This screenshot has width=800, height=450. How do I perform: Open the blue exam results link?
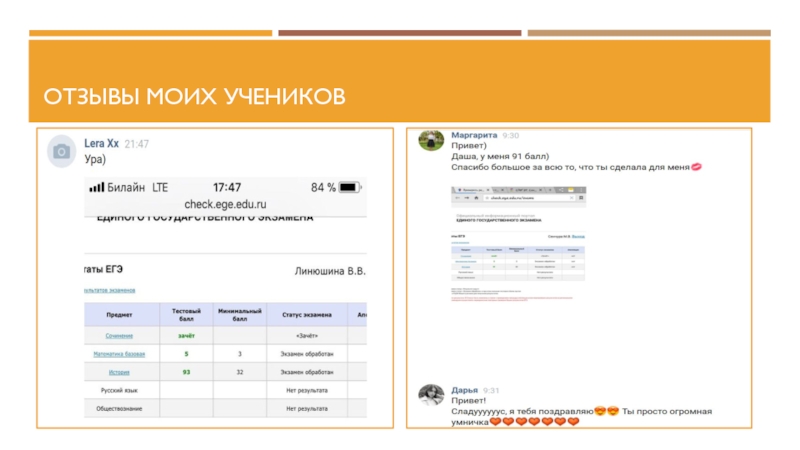click(110, 290)
